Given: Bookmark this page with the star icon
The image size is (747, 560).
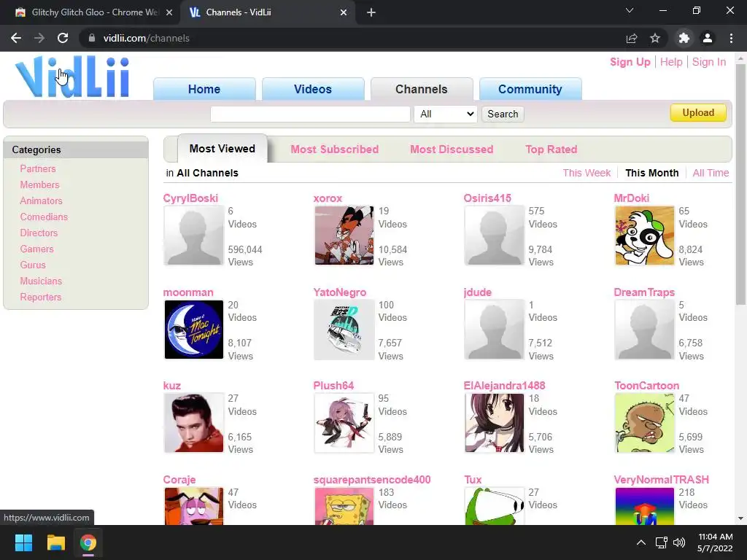Looking at the screenshot, I should click(655, 38).
